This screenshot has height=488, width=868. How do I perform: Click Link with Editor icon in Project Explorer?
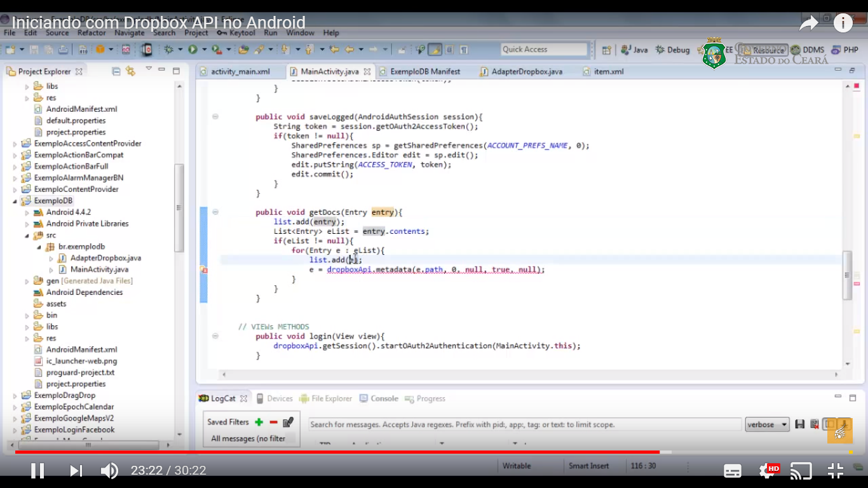[130, 71]
